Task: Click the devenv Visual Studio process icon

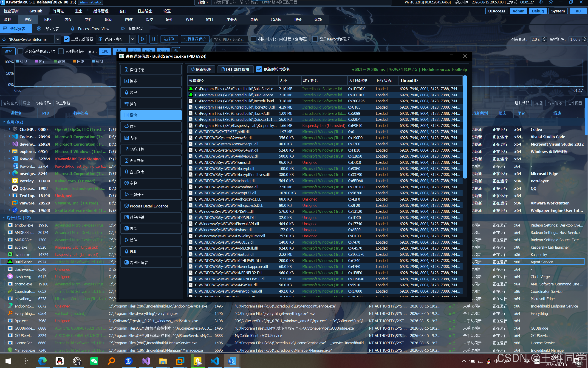Action: [x=15, y=144]
